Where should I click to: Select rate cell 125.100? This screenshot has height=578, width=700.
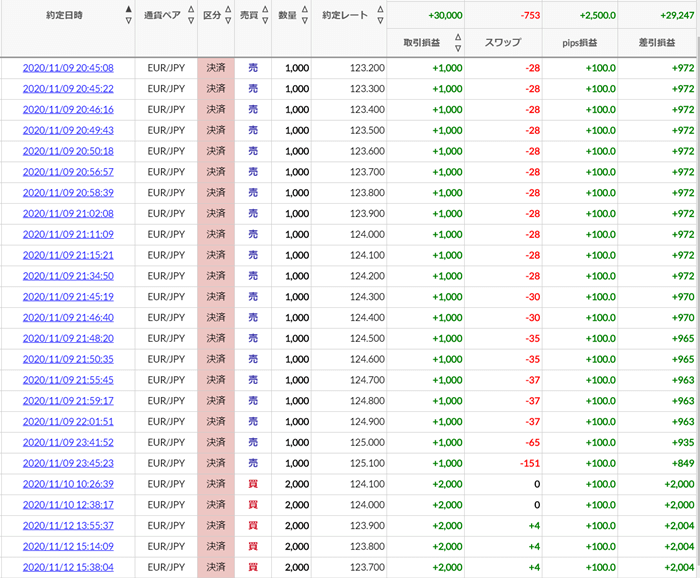(x=367, y=463)
